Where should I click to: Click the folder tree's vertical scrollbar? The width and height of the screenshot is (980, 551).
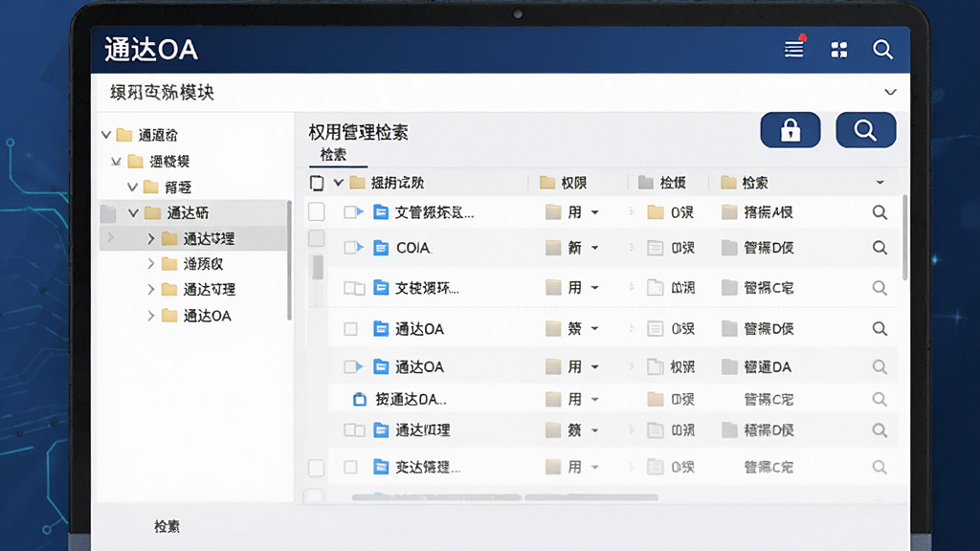pyautogui.click(x=289, y=260)
